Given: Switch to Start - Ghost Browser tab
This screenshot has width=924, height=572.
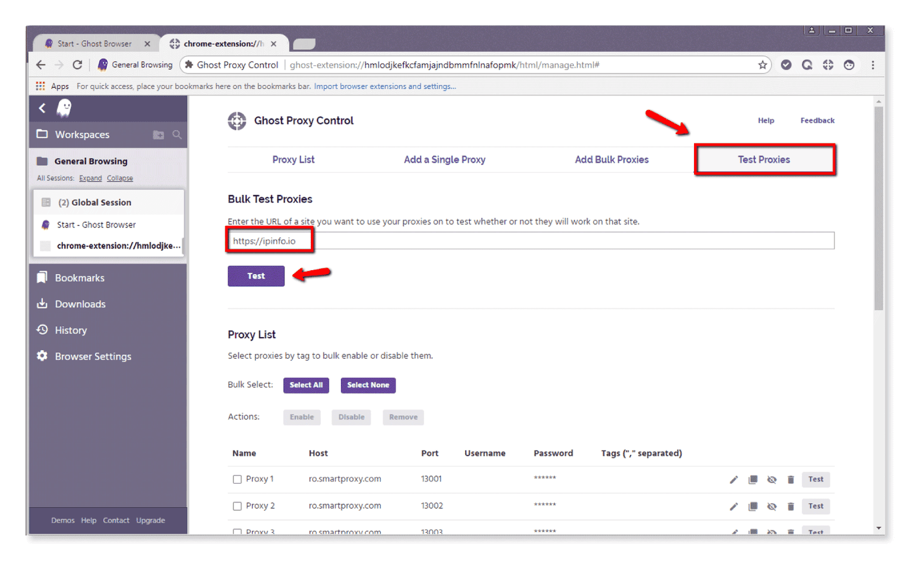Looking at the screenshot, I should (95, 43).
